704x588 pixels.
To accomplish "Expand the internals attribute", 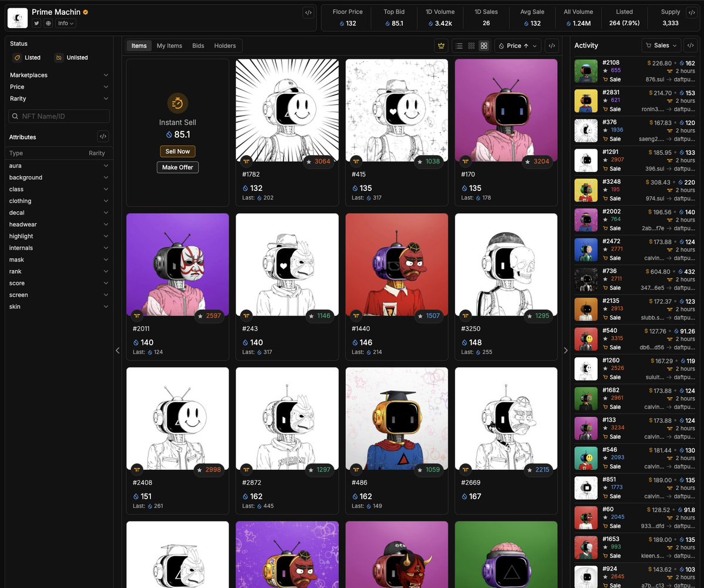I will click(59, 248).
